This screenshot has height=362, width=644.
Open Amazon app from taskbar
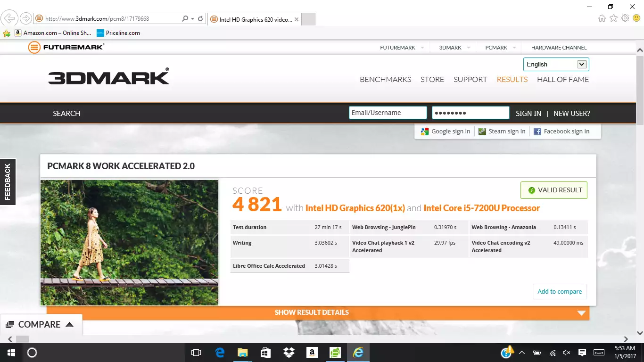coord(312,353)
